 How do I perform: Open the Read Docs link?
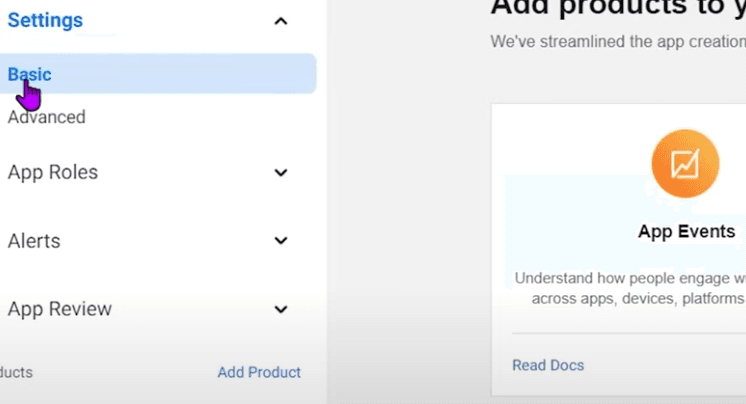[548, 365]
